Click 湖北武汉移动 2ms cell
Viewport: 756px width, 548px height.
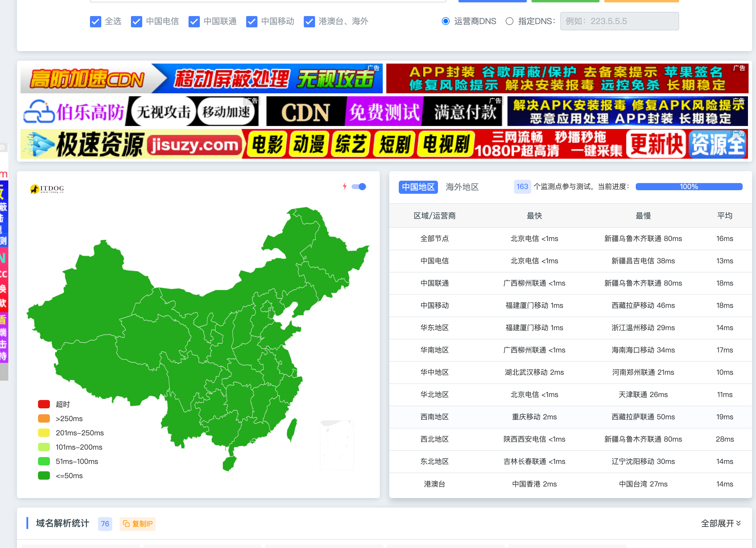[534, 373]
